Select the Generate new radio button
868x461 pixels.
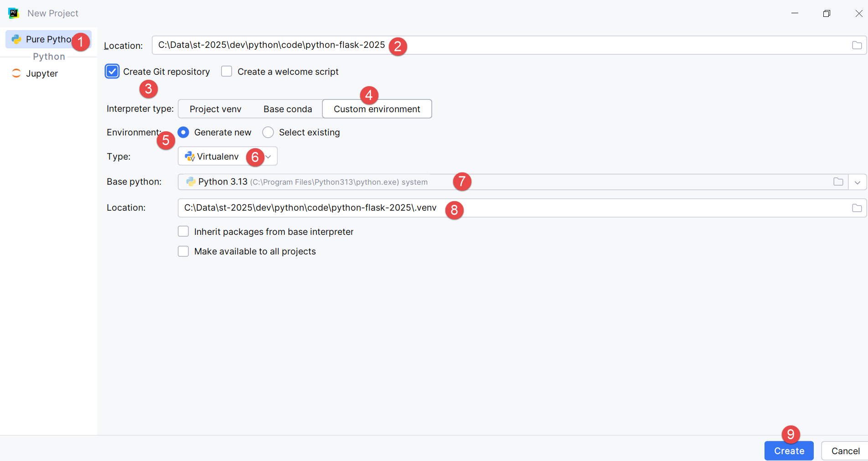(183, 132)
